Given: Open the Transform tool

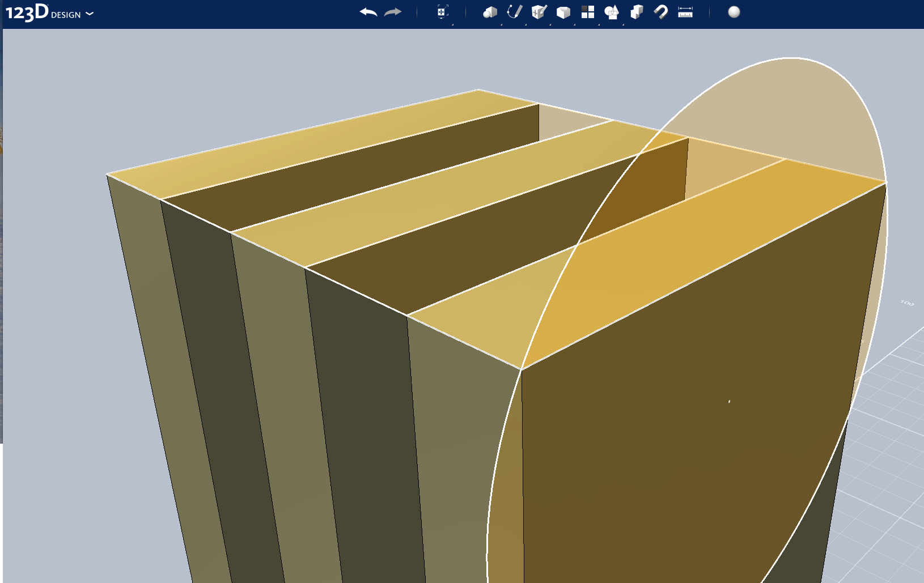Looking at the screenshot, I should (x=443, y=12).
